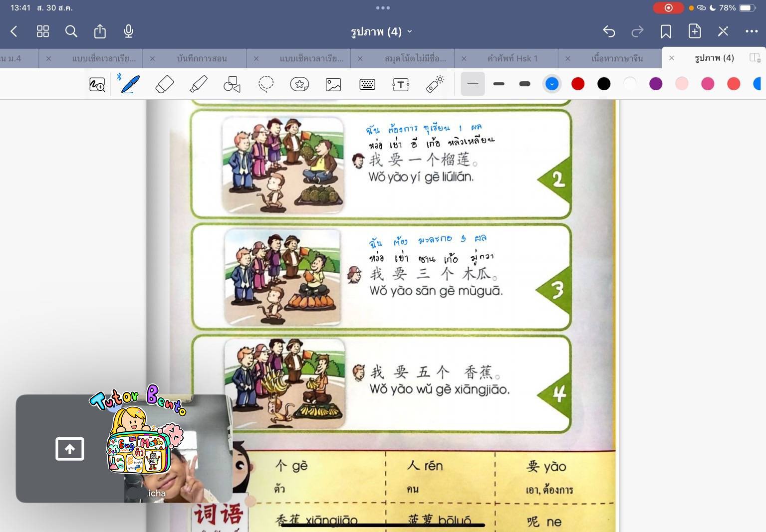This screenshot has height=532, width=766.
Task: Switch to the บันทึกการสอน tab
Action: 202,58
